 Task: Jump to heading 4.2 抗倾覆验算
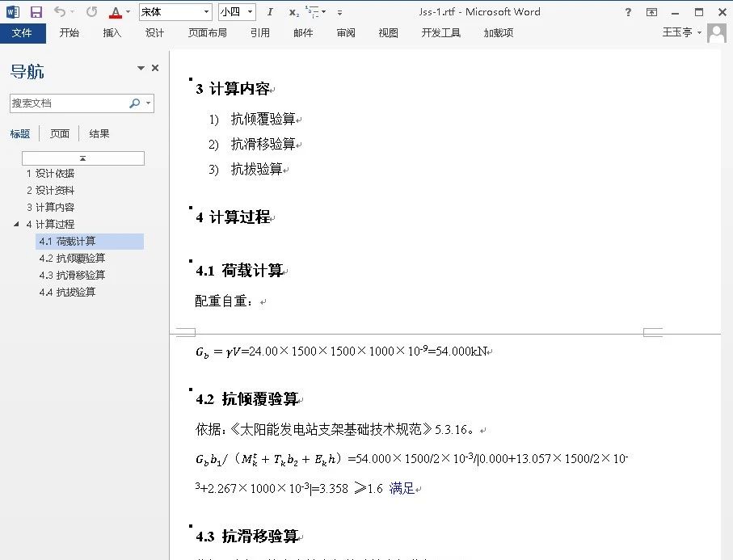[71, 259]
